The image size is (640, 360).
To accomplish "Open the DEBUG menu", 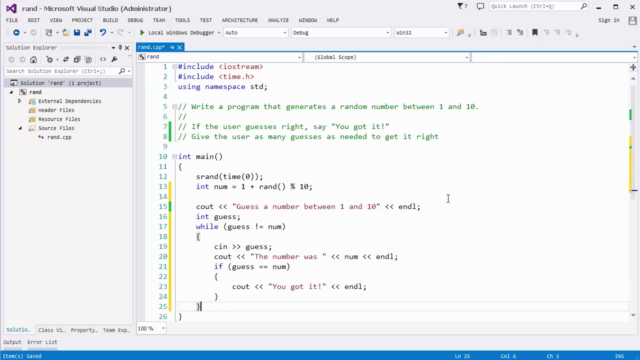I will (135, 20).
